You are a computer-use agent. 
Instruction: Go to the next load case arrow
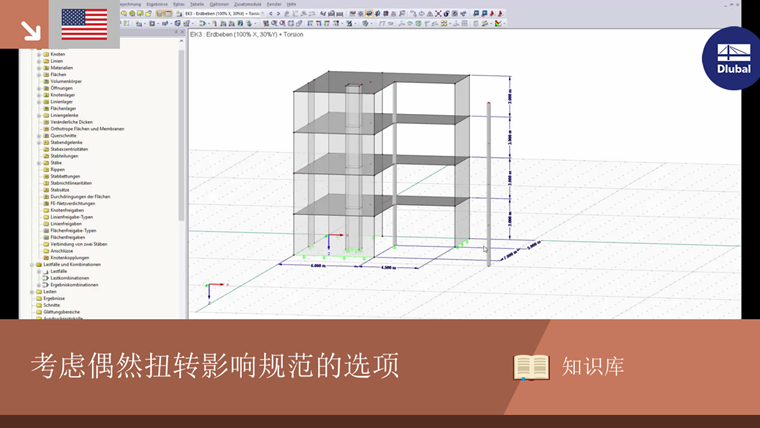click(278, 14)
